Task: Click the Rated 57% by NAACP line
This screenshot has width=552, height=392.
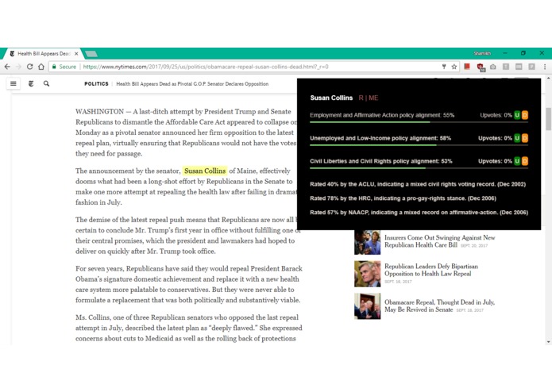Action: 419,213
